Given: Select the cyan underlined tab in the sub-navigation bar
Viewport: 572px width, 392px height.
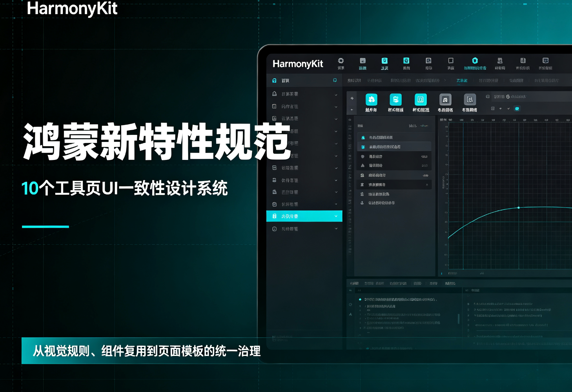Looking at the screenshot, I should pos(462,80).
